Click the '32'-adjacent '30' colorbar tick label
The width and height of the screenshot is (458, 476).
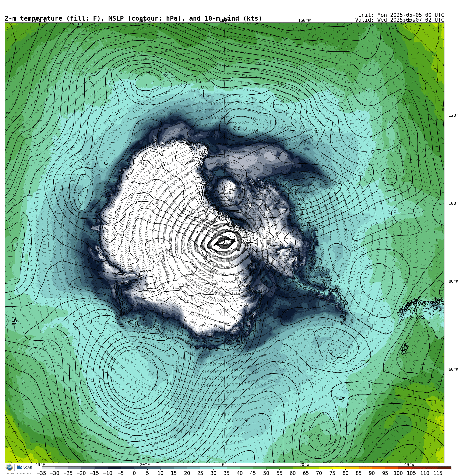tap(213, 473)
